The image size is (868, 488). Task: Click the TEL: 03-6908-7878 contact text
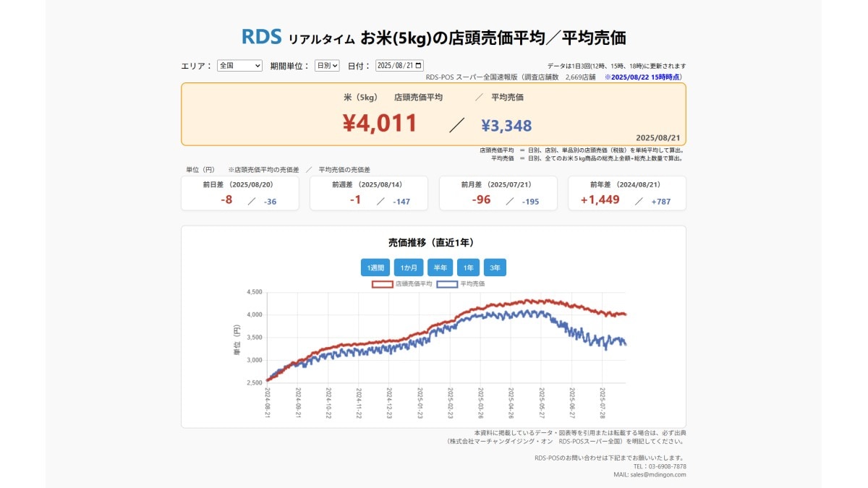[x=660, y=466]
